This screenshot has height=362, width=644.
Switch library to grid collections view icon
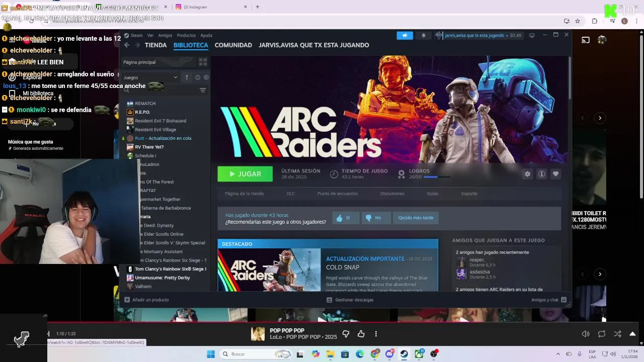[x=203, y=62]
